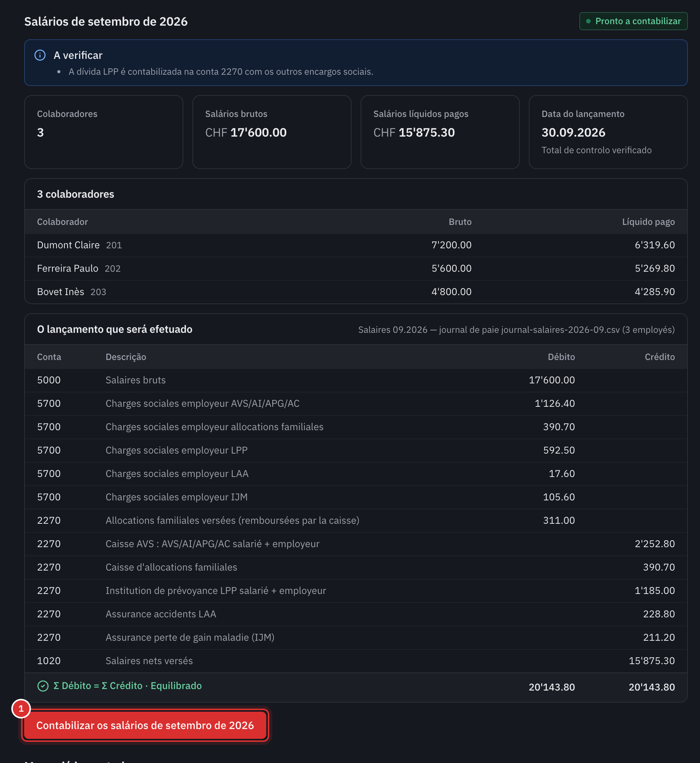Click the Σ Débito = Σ Crédito · Equilibrado text
This screenshot has width=700, height=763.
pos(127,686)
